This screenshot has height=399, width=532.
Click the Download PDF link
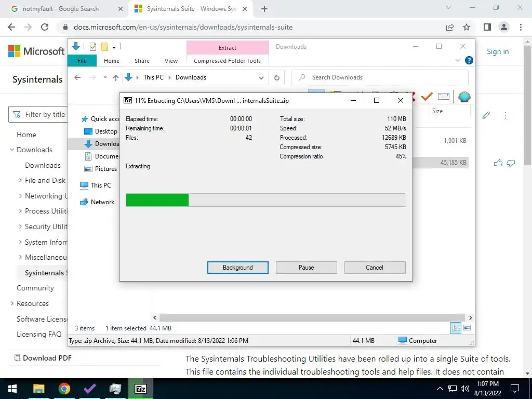tap(43, 358)
